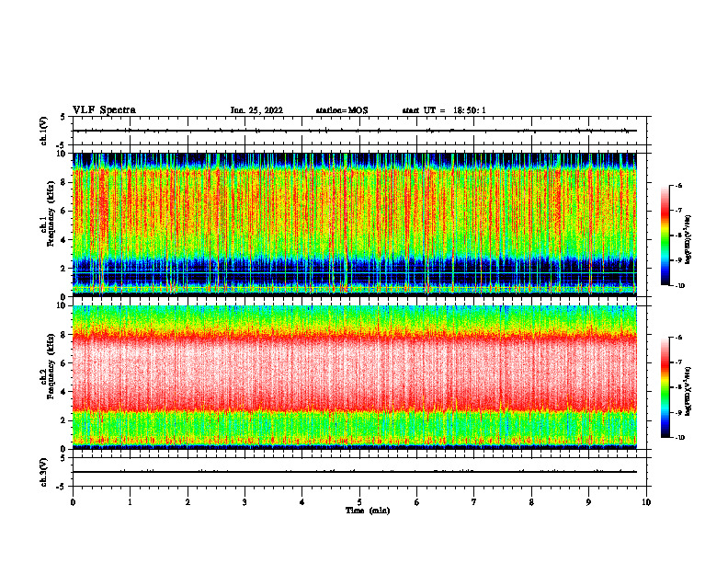Screen dimensions: 728x563
Task: Click the ch.1 frequency tick label "8"
Action: [64, 182]
